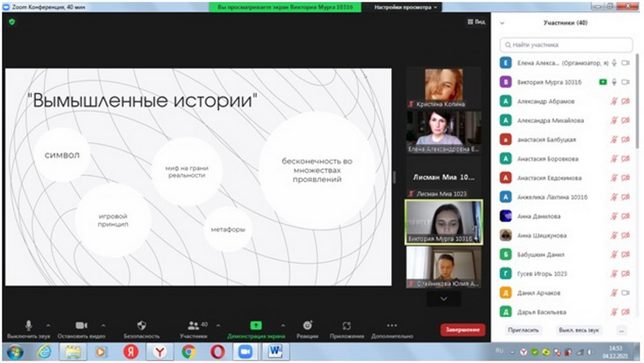Viewport: 644px width, 363px height.
Task: Show more video thumbnails with down chevron
Action: point(444,298)
